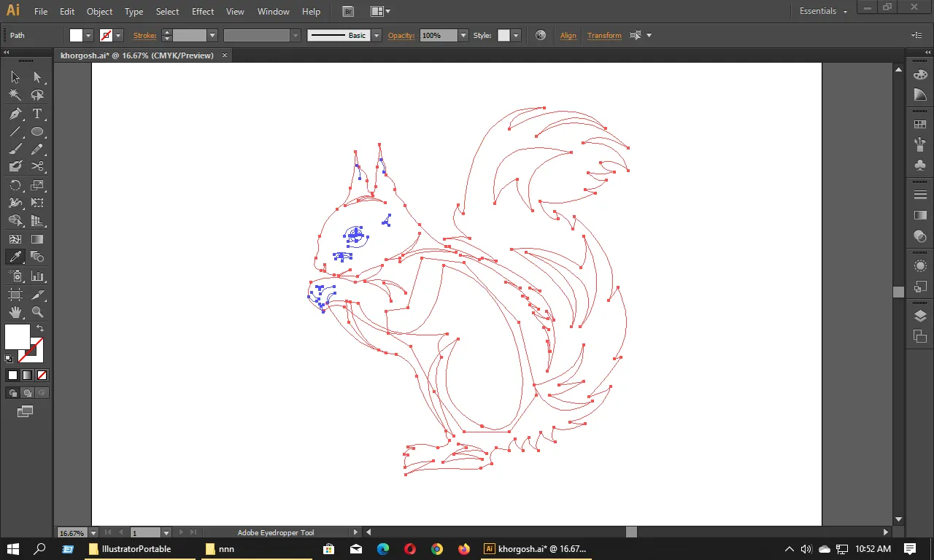Open the Swatches panel
Image resolution: width=934 pixels, height=560 pixels.
(920, 125)
